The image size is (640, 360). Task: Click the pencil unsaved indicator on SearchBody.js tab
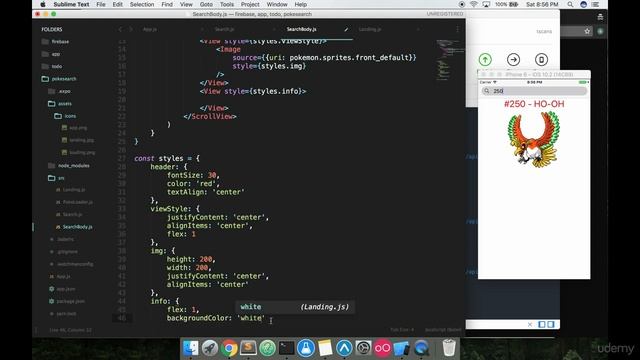pyautogui.click(x=346, y=29)
